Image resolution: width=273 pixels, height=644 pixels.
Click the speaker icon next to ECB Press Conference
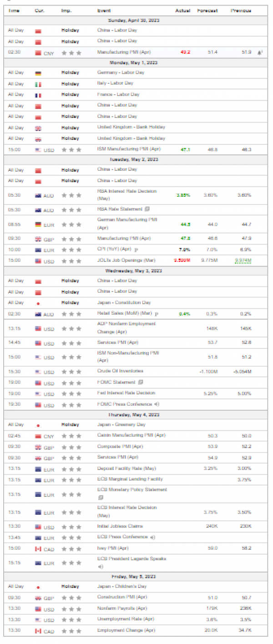[x=152, y=537]
